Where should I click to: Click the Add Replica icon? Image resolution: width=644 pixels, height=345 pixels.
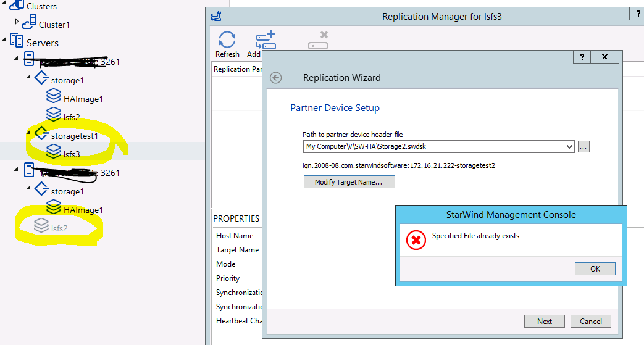click(266, 40)
